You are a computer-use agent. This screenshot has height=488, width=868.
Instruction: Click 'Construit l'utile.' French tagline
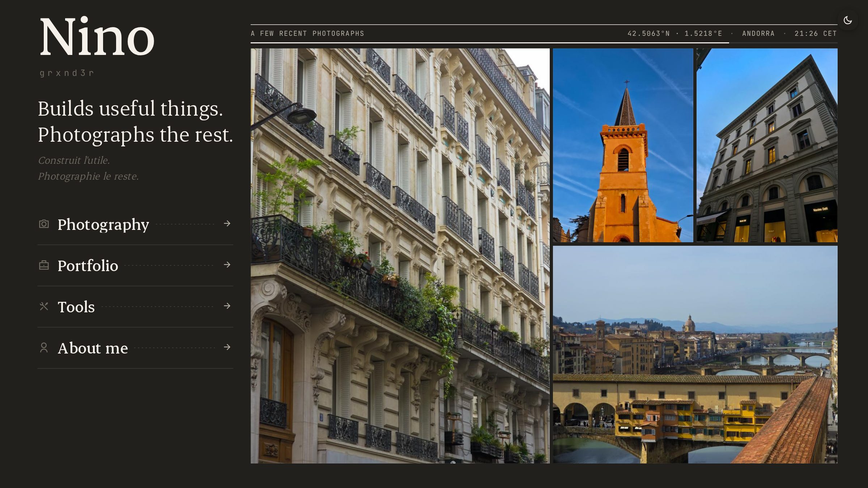pyautogui.click(x=74, y=160)
